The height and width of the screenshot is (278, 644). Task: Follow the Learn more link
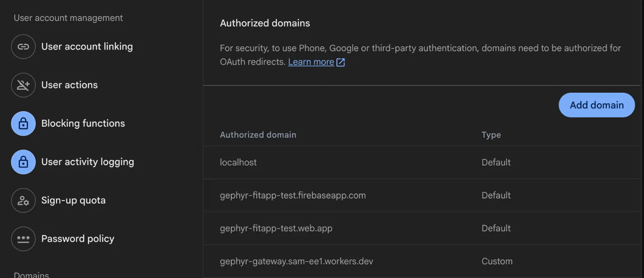[x=311, y=62]
